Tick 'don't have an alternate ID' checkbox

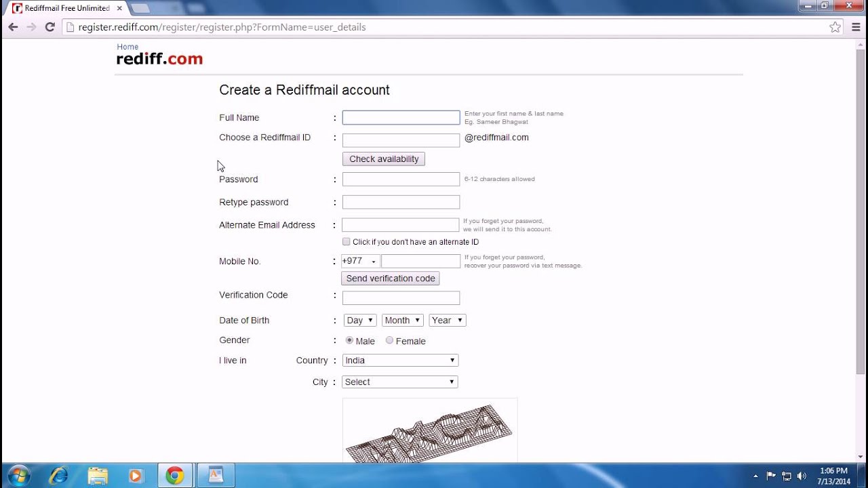pyautogui.click(x=347, y=241)
